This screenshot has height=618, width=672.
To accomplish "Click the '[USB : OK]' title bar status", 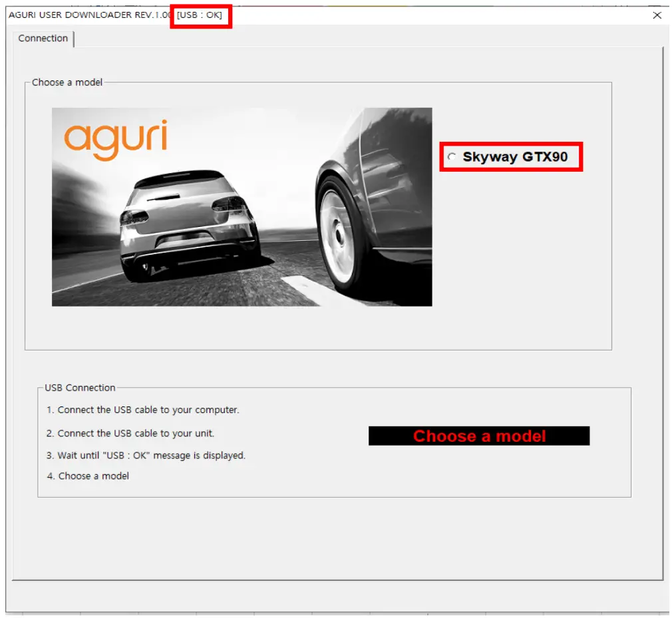I will [x=200, y=15].
